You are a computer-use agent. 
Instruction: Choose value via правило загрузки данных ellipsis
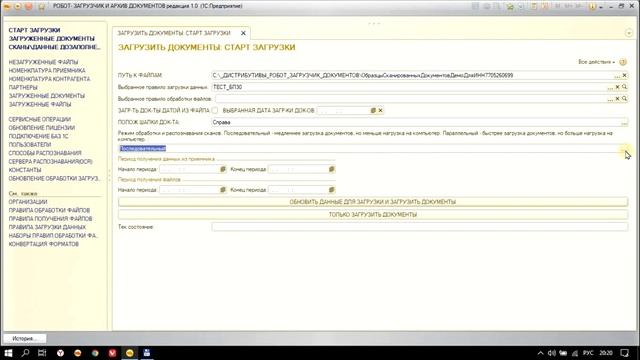pos(610,87)
